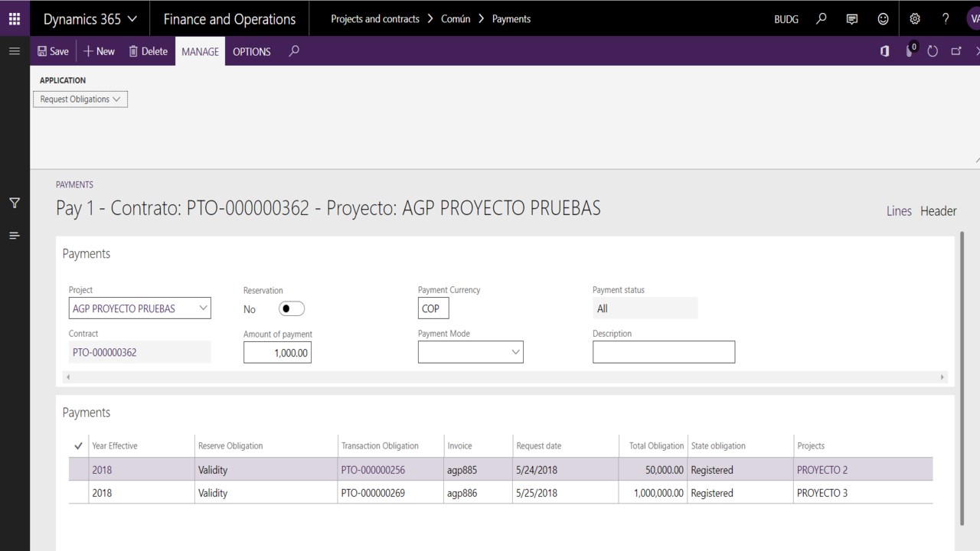Screen dimensions: 980x551
Task: Toggle the Reservation switch
Action: pos(291,308)
